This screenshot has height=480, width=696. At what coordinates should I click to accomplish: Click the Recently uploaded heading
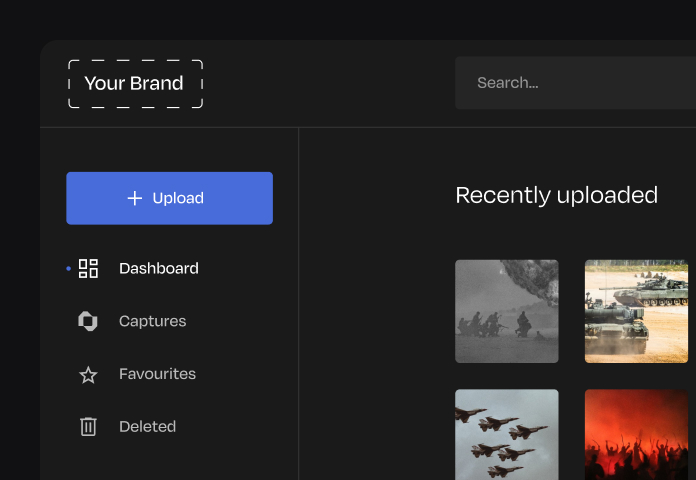[557, 195]
